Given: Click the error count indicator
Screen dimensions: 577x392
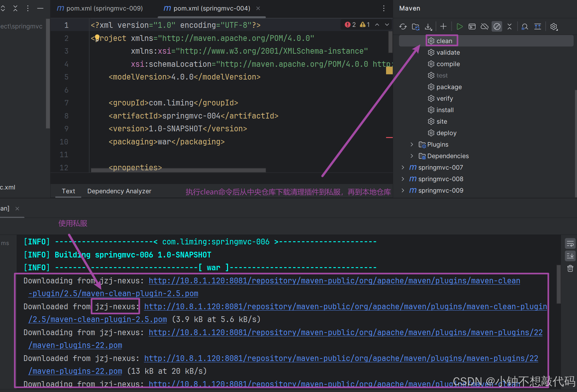Looking at the screenshot, I should click(x=350, y=25).
